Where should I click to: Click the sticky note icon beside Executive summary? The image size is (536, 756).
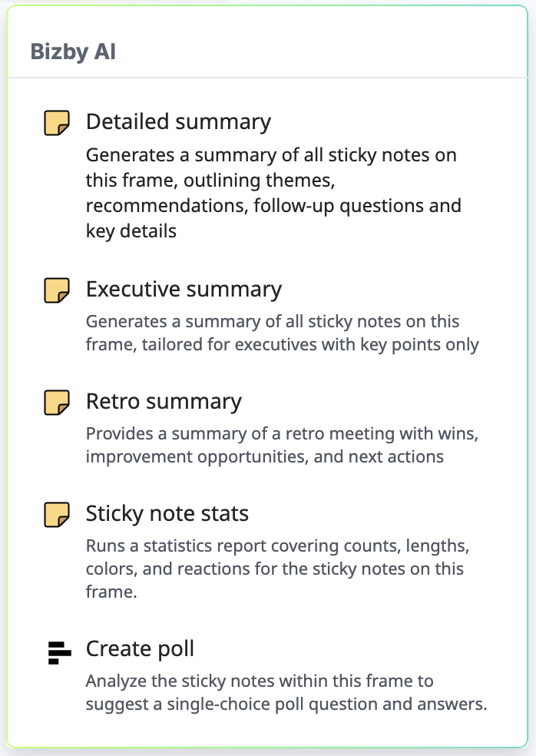click(x=57, y=290)
